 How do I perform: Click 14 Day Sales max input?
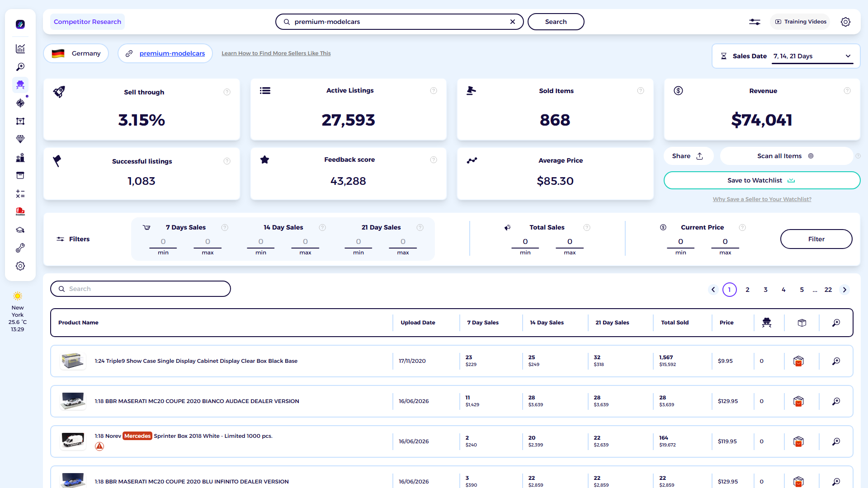click(x=305, y=242)
